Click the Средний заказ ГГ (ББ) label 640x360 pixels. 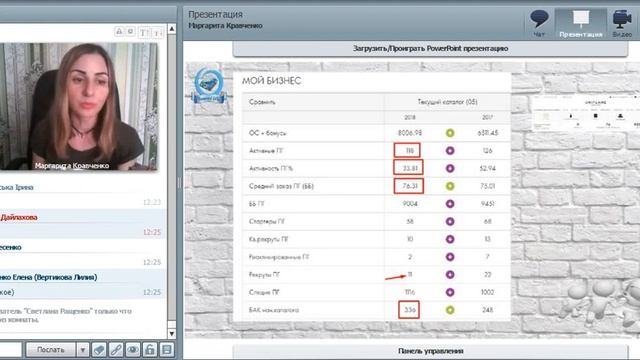click(x=281, y=186)
